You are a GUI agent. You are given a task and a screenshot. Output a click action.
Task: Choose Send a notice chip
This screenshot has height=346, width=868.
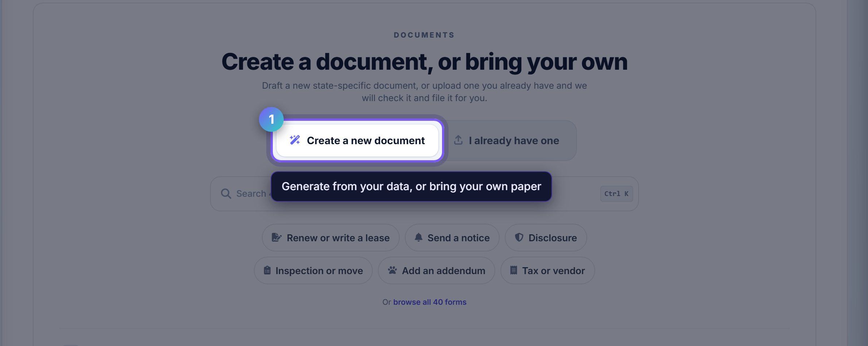[x=452, y=238]
